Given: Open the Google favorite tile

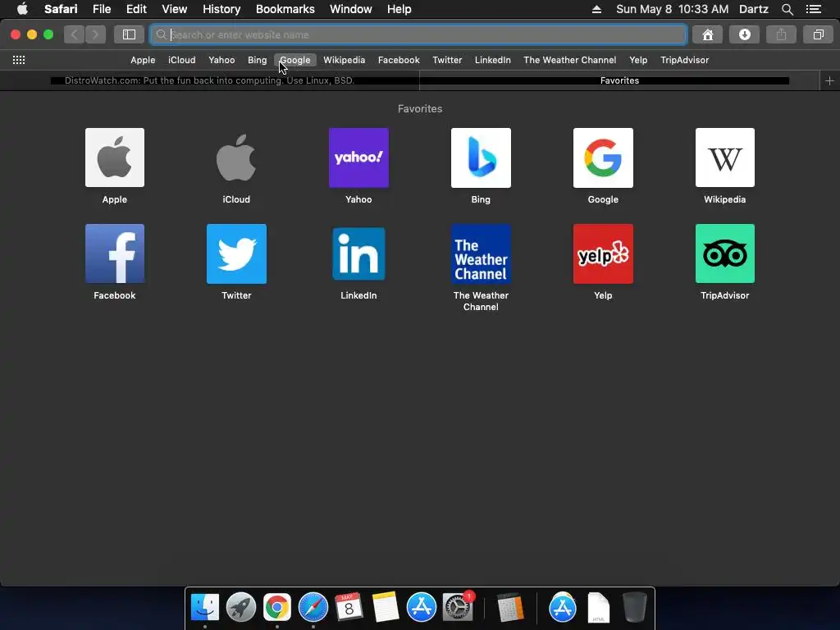Looking at the screenshot, I should pyautogui.click(x=603, y=157).
